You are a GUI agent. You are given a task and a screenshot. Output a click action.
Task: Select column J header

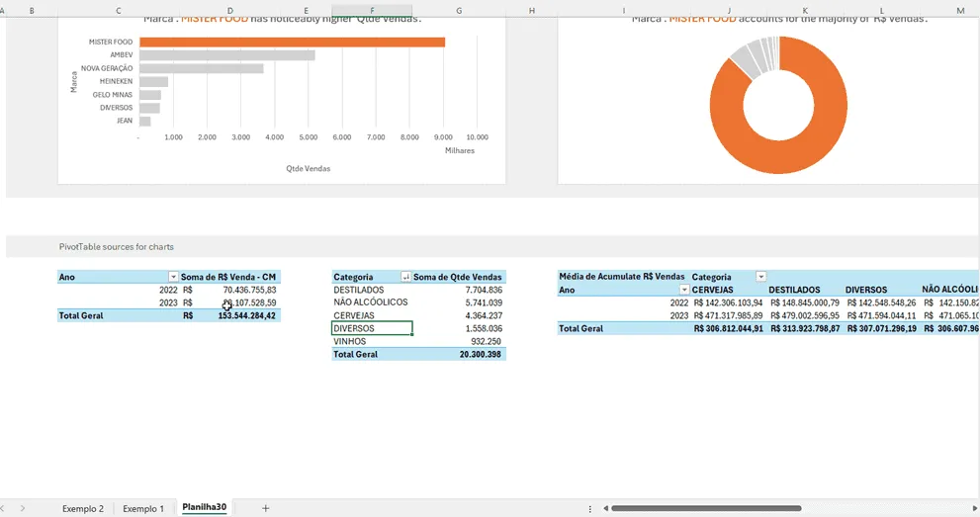[x=729, y=10]
